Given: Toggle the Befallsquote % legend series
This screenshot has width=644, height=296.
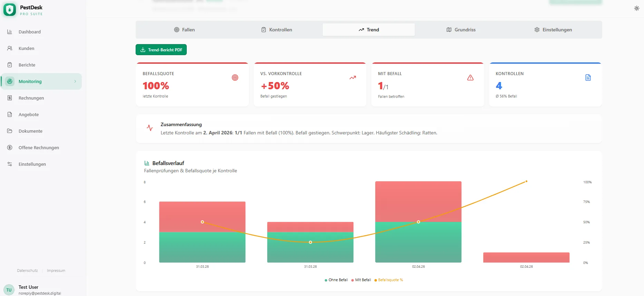Looking at the screenshot, I should coord(389,280).
